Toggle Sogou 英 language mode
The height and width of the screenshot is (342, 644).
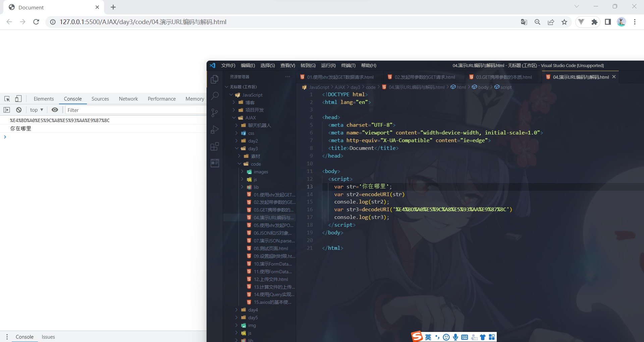pos(428,337)
